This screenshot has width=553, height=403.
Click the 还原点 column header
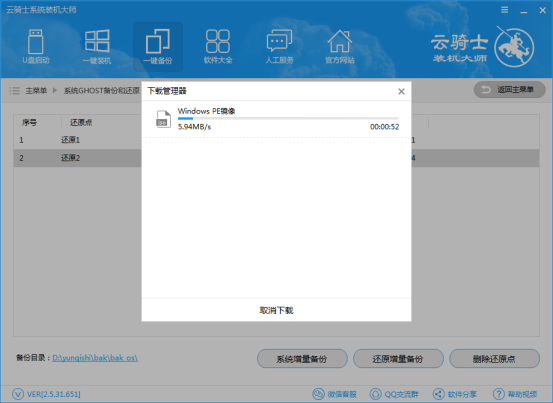(x=81, y=122)
